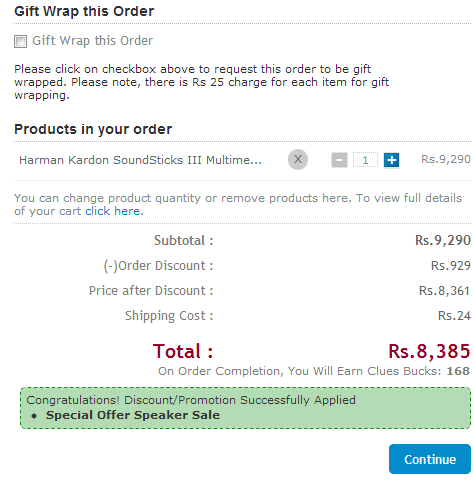This screenshot has height=503, width=474.
Task: Enable the Gift Wrap this Order checkbox
Action: point(20,42)
